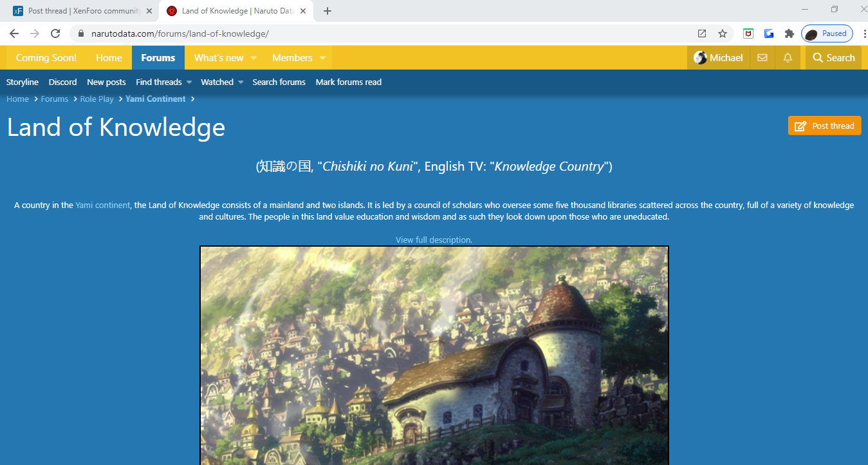Select the Land of Knowledge browser tab
The height and width of the screenshot is (465, 868).
(x=237, y=11)
